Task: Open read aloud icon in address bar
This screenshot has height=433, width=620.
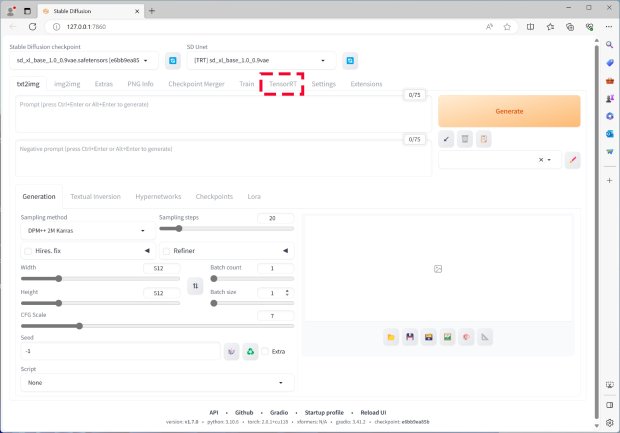Action: pos(489,27)
